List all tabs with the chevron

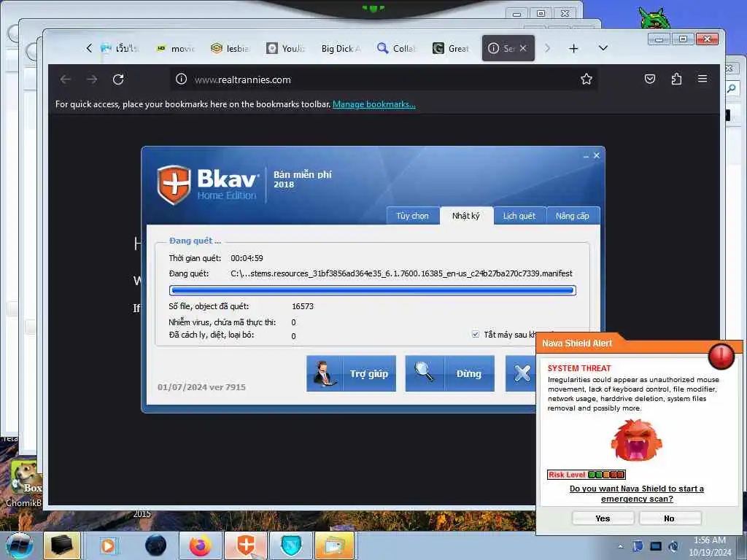coord(603,48)
